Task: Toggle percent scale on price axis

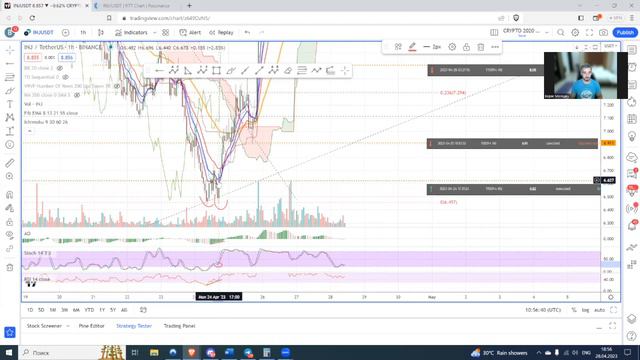Action: tap(574, 310)
